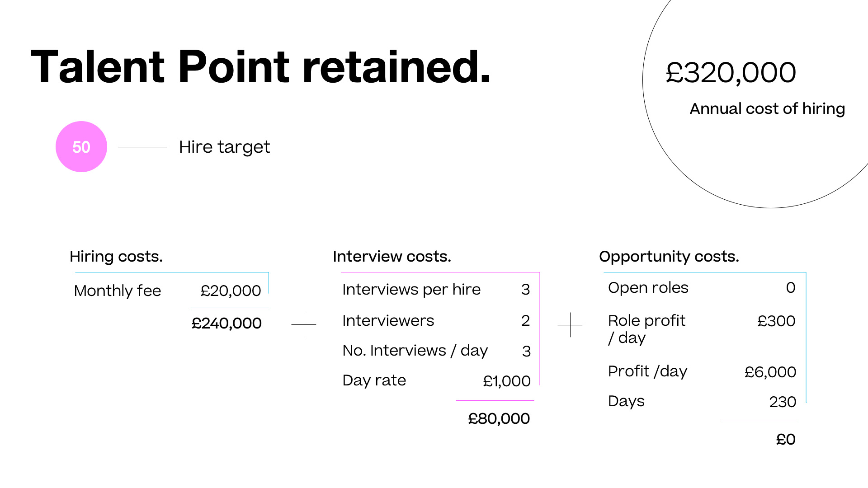Viewport: 868px width, 488px height.
Task: Click the Interviewers value of 2
Action: pos(525,321)
